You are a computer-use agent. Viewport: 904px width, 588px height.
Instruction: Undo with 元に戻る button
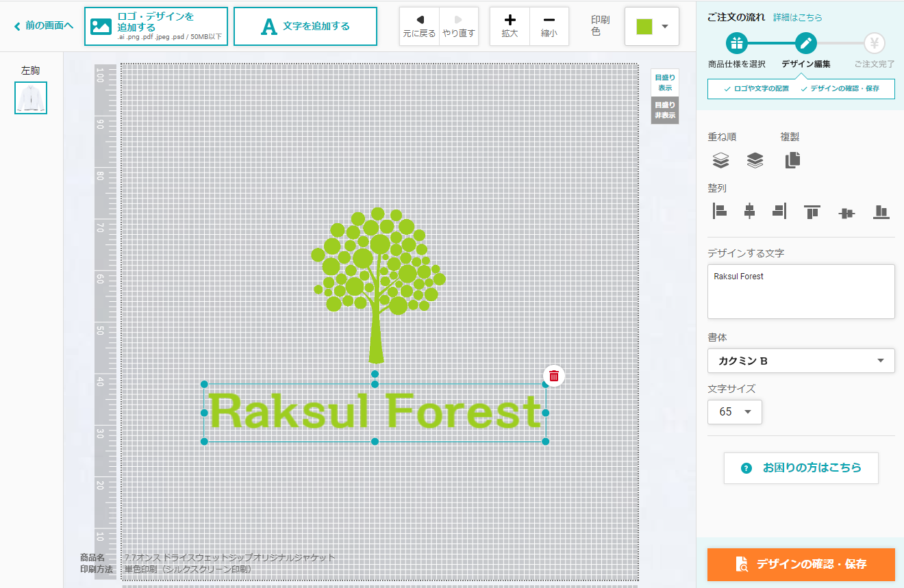tap(419, 26)
